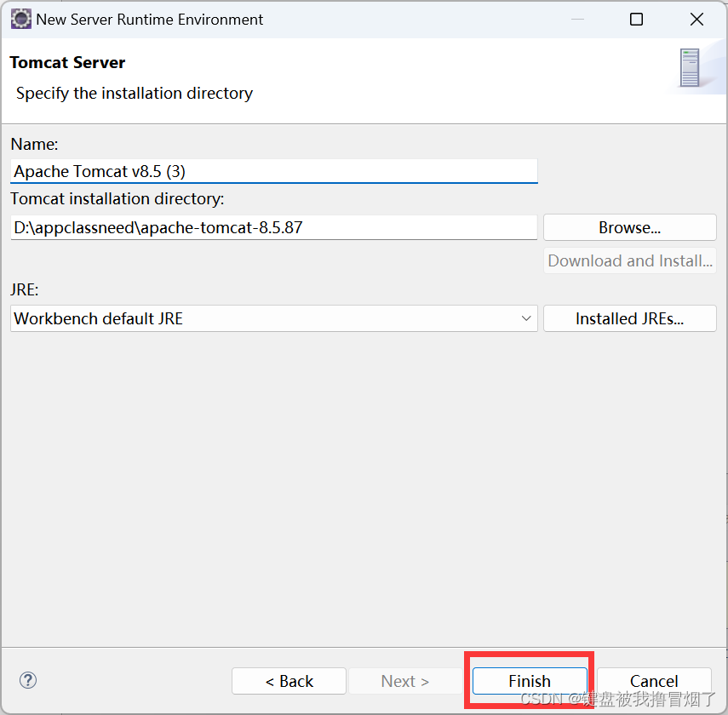Click the Specify the installation directory subtitle
This screenshot has height=715, width=728.
134,94
